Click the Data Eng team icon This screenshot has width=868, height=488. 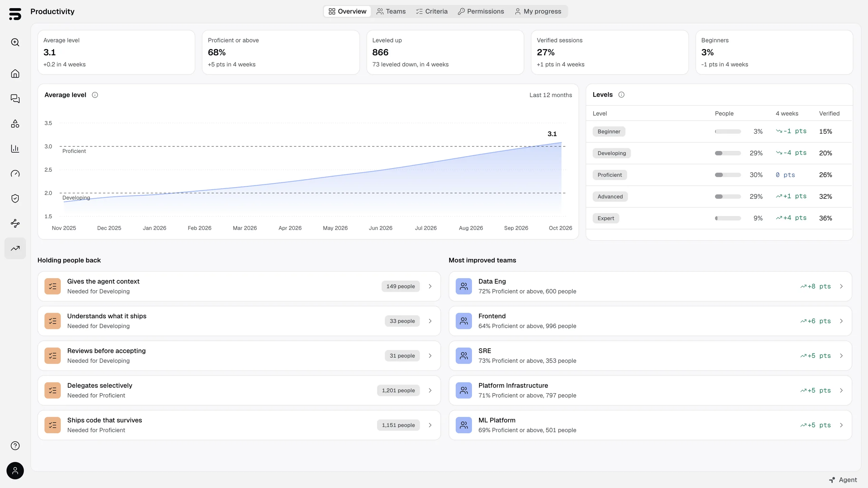coord(464,286)
